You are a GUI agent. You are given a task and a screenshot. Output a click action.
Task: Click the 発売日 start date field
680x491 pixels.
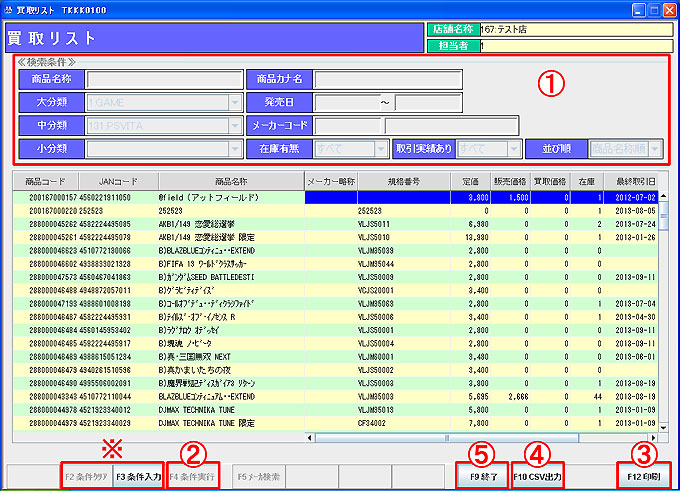coord(345,102)
